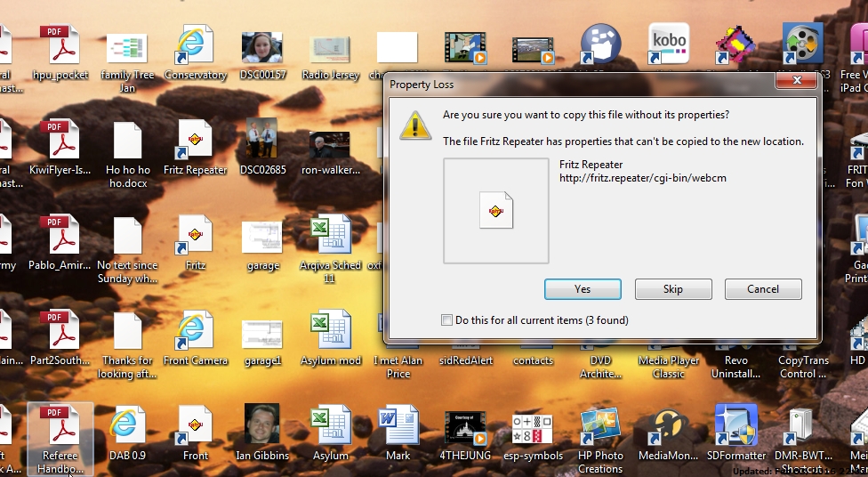
Task: Open the kobo desktop shortcut
Action: [x=669, y=44]
